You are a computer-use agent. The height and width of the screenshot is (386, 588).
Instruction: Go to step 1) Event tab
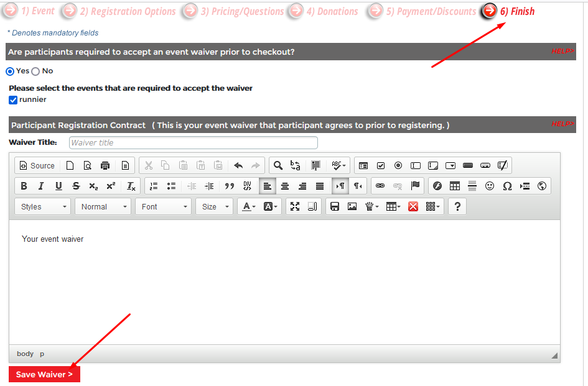[x=30, y=11]
